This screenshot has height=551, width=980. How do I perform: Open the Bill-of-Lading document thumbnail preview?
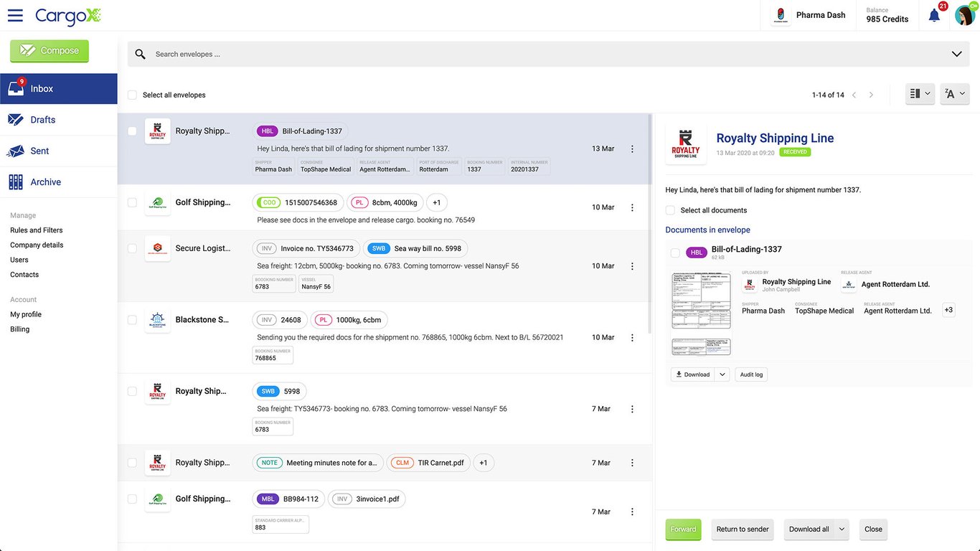pos(701,301)
